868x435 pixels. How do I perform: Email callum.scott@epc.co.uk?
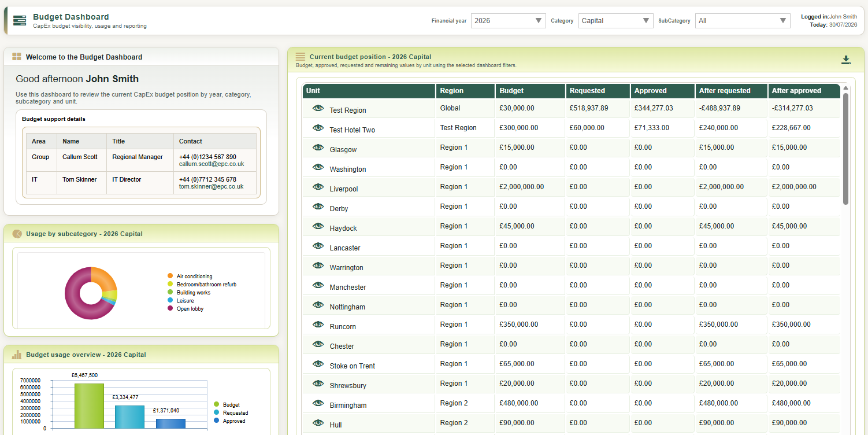pyautogui.click(x=212, y=164)
